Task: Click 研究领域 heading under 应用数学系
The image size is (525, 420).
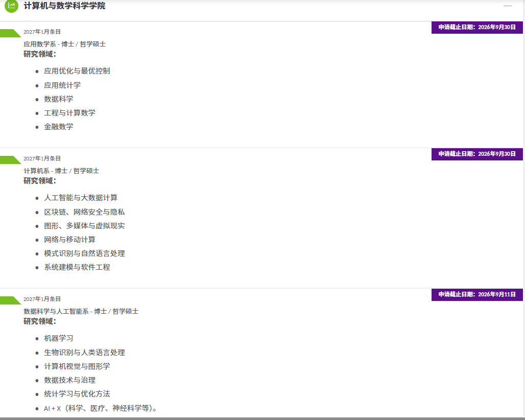Action: [40, 54]
